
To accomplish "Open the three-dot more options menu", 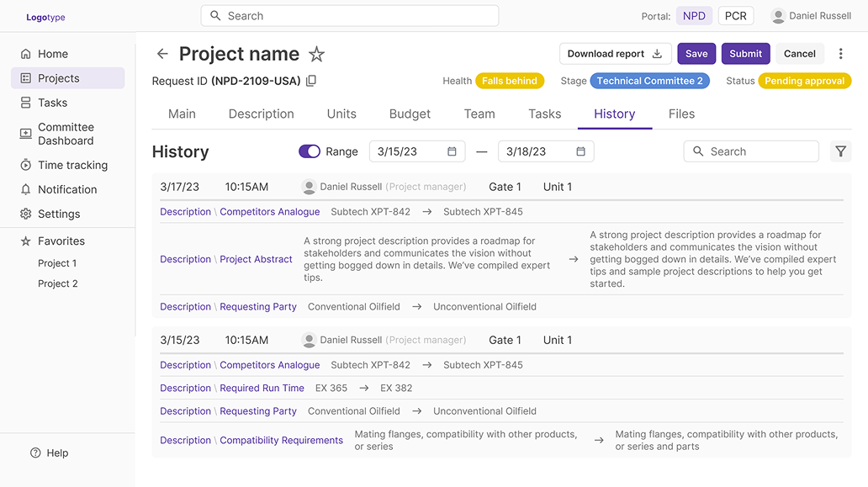I will tap(840, 54).
